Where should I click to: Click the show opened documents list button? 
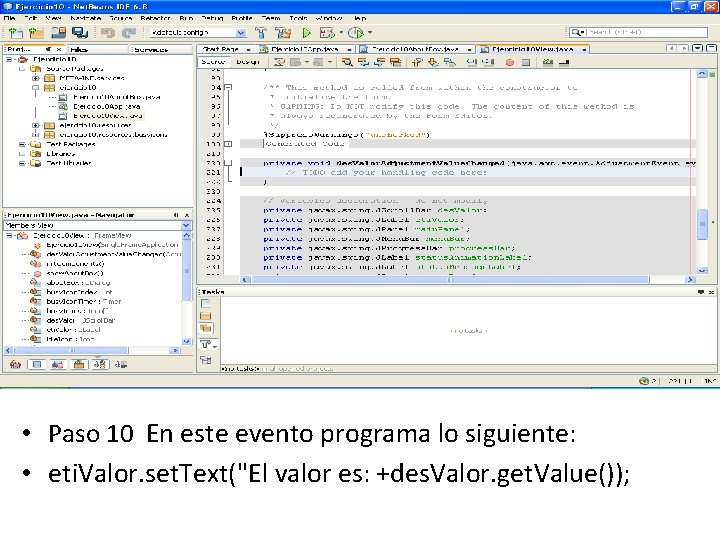(x=698, y=48)
